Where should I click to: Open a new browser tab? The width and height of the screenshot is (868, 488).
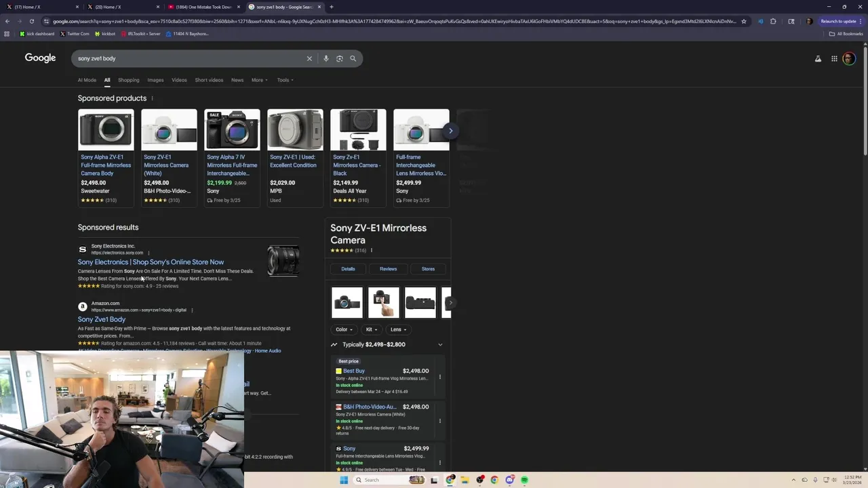point(332,7)
